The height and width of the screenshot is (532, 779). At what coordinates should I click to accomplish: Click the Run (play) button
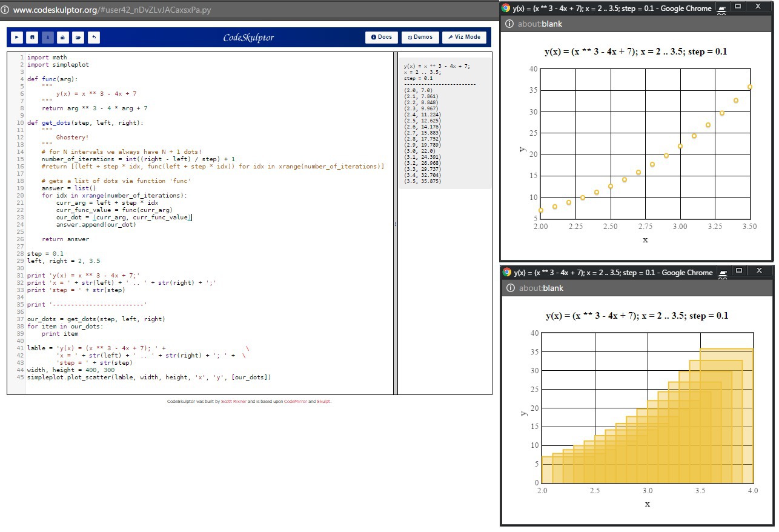point(17,38)
